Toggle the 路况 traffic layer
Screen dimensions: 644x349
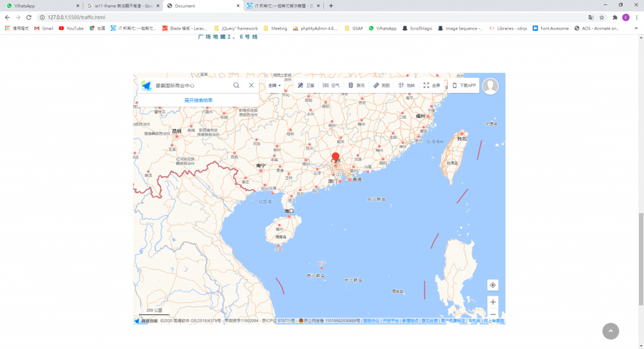tap(357, 86)
